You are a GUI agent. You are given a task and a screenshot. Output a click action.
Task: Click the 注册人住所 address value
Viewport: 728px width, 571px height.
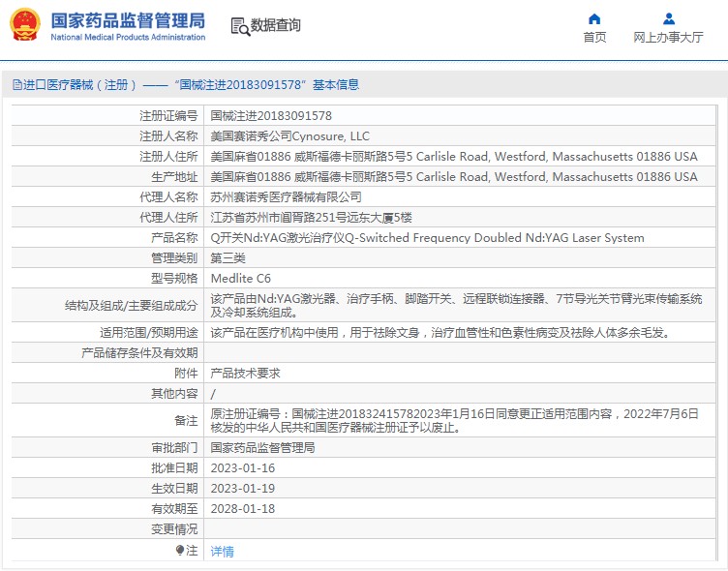point(454,157)
